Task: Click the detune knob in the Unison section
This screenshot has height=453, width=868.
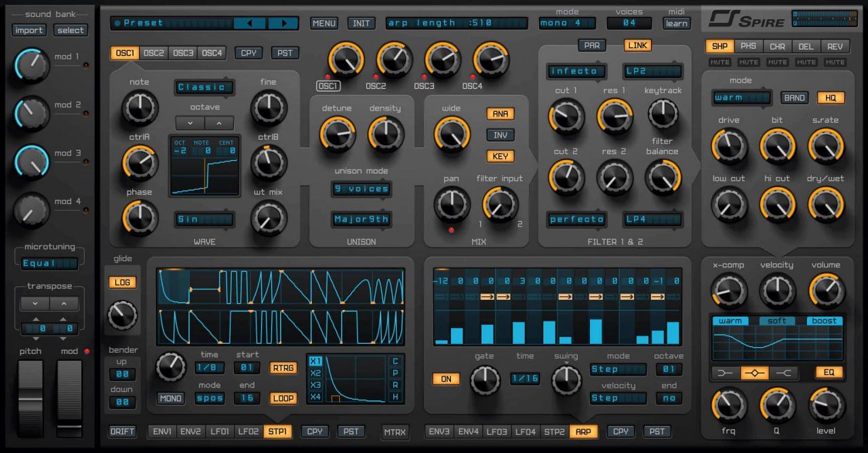Action: (337, 134)
